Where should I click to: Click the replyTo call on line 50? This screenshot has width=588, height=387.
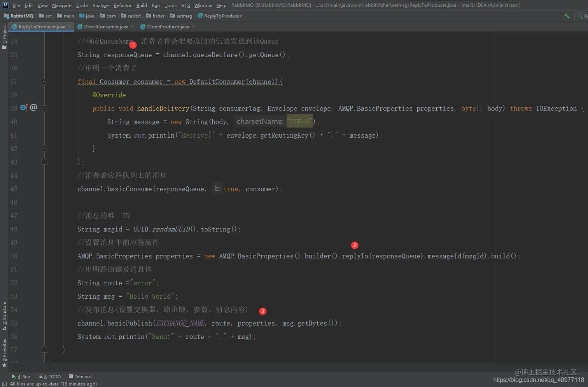pyautogui.click(x=355, y=256)
